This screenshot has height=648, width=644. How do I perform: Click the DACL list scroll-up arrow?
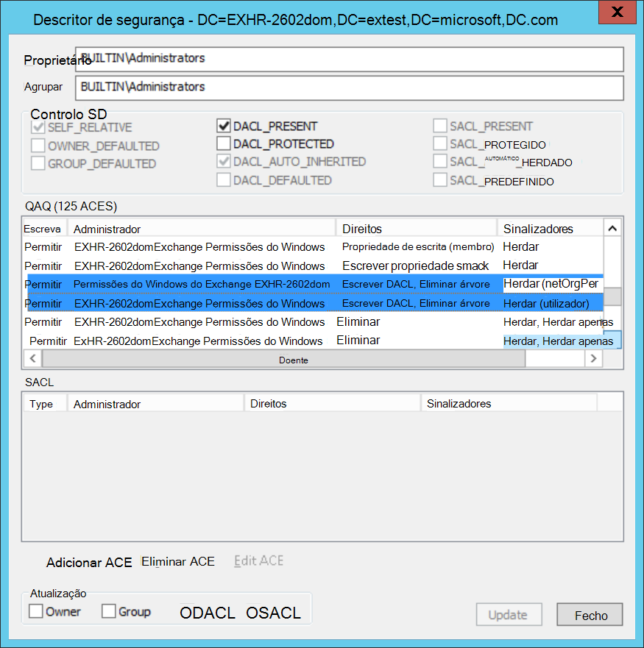pos(612,228)
